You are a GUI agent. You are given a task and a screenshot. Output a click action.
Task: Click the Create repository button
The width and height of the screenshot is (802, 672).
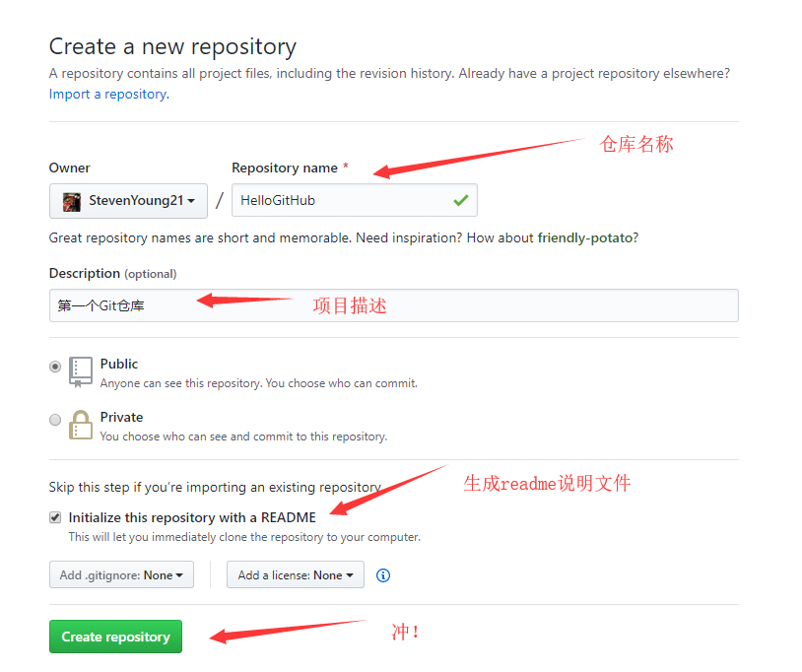[115, 637]
